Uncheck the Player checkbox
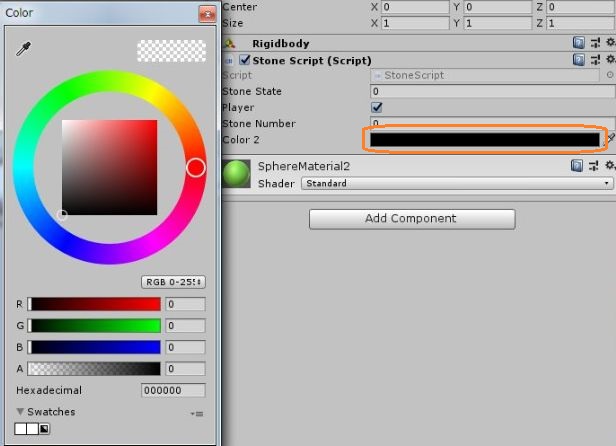The image size is (616, 446). (377, 107)
